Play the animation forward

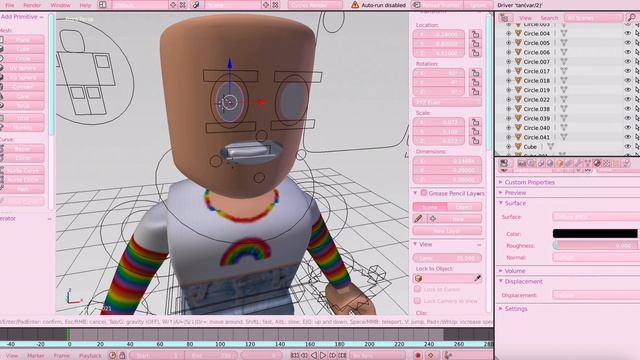(323, 356)
